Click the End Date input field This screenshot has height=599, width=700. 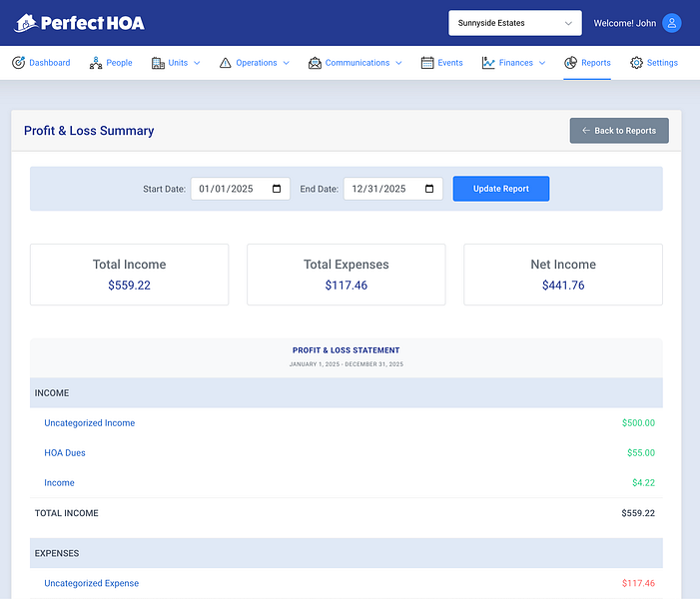point(393,189)
